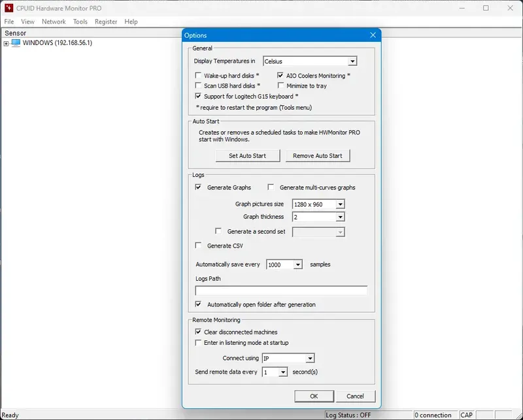Uncheck Generate Graphs checkbox
This screenshot has width=523, height=420.
198,187
